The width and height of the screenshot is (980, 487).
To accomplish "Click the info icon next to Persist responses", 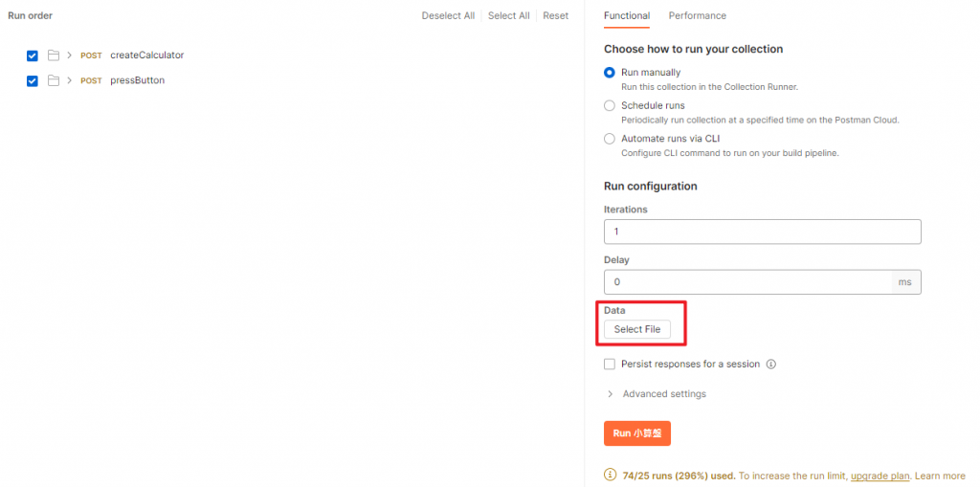I will [x=770, y=364].
